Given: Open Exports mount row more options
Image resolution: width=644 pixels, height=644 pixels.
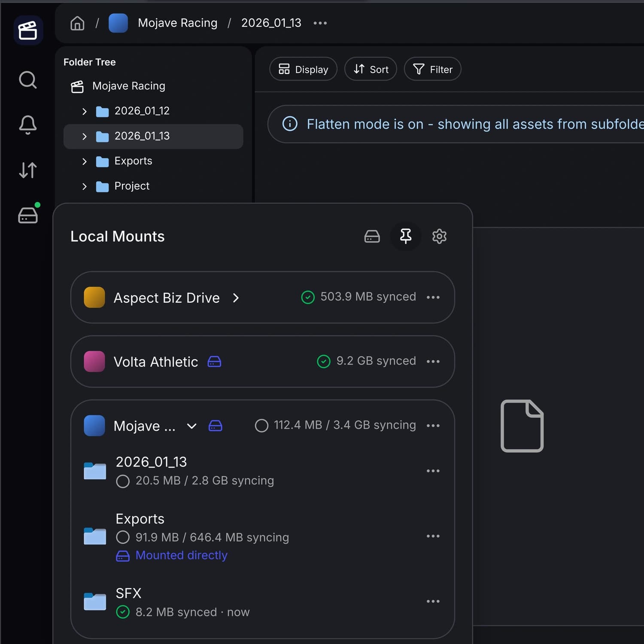Looking at the screenshot, I should click(433, 536).
